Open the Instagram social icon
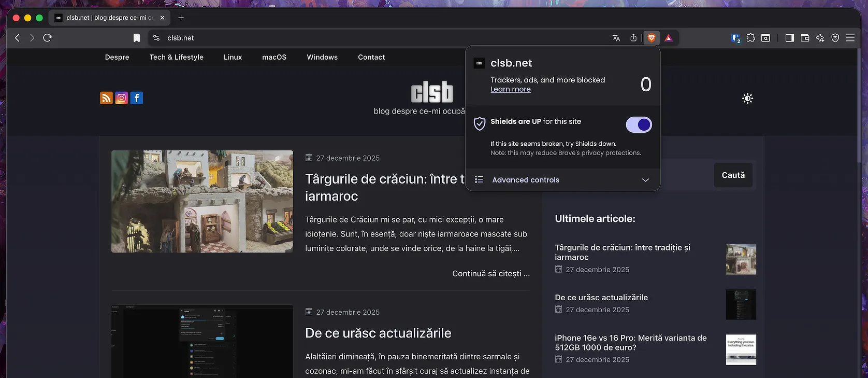Image resolution: width=868 pixels, height=378 pixels. [121, 98]
